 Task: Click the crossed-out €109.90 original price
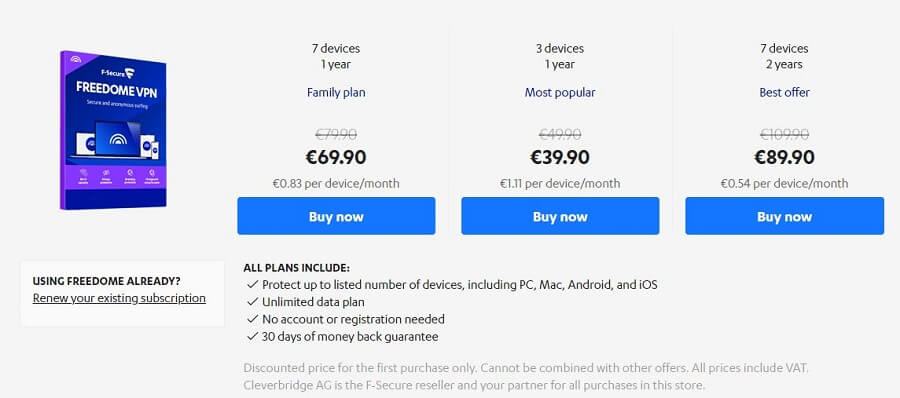tap(785, 134)
